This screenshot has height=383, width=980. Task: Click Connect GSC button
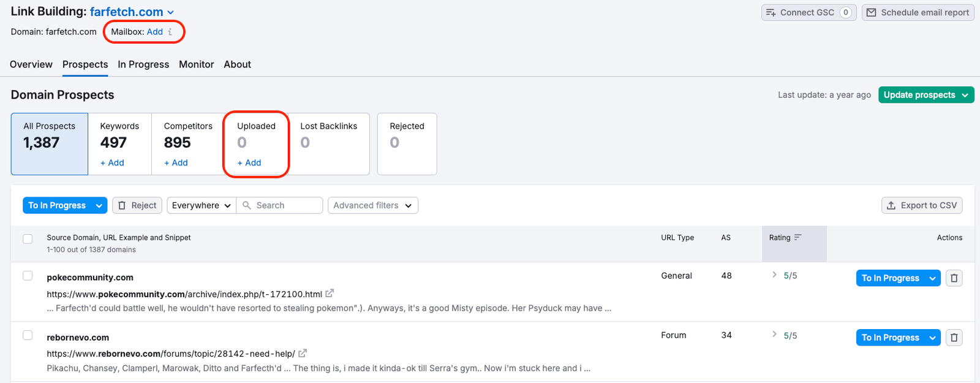[809, 12]
